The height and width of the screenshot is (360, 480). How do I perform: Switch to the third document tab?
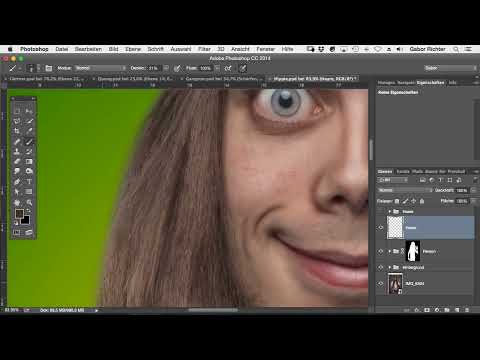222,79
